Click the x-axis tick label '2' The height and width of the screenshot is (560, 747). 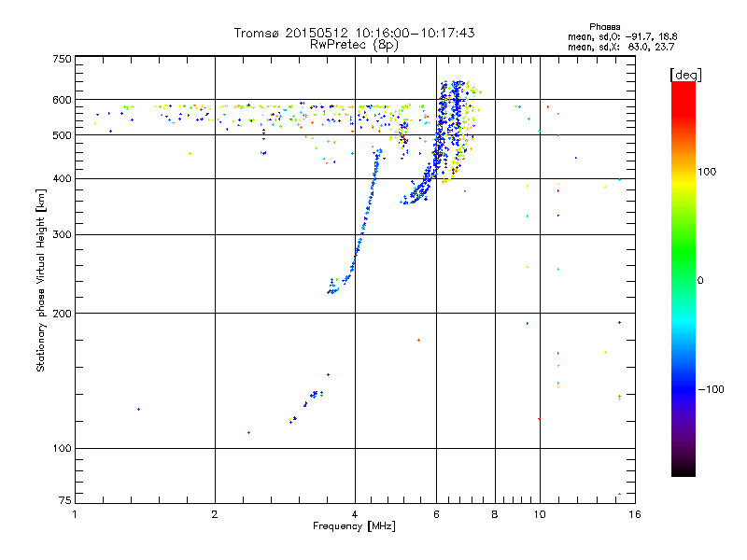point(215,514)
